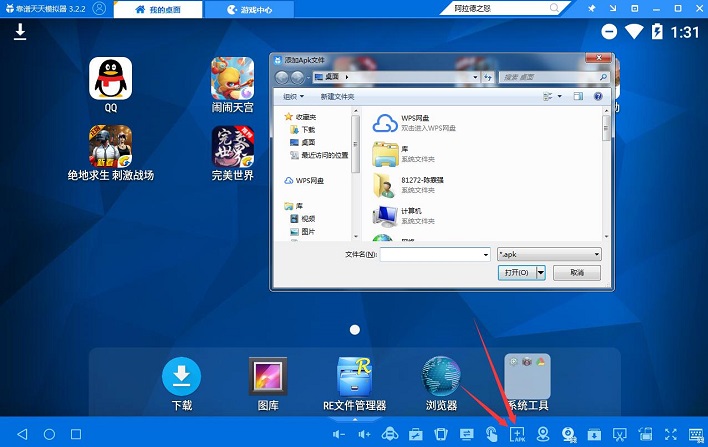
Task: Select 下载 in the favorites sidebar
Action: click(303, 130)
